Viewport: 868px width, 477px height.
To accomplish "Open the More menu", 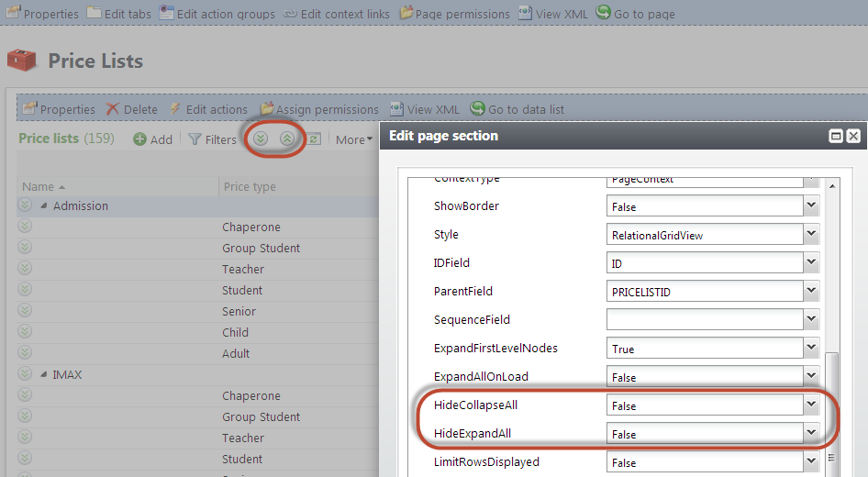I will click(353, 139).
